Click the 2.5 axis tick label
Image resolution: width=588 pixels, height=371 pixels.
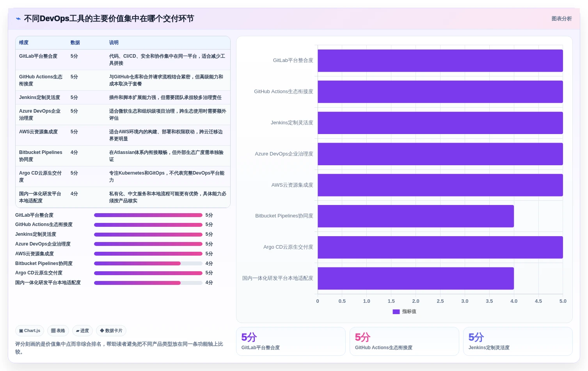(440, 301)
